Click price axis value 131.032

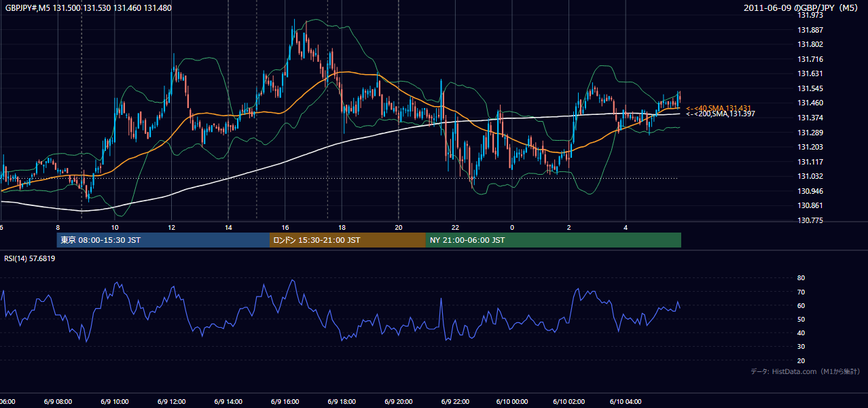pos(810,176)
